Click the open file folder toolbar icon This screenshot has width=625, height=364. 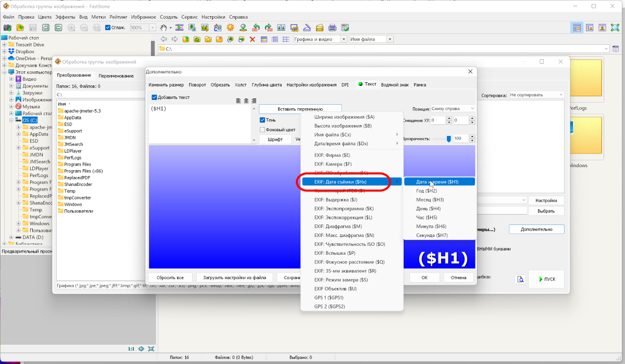[x=20, y=28]
